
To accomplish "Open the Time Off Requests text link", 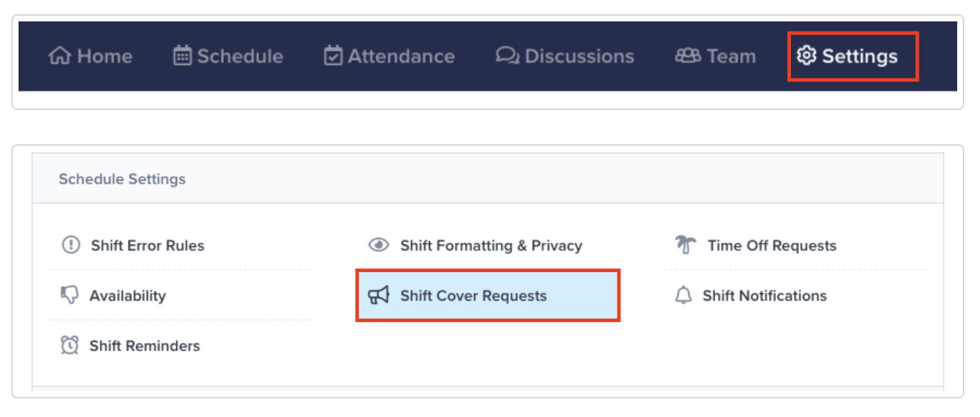I will point(772,246).
